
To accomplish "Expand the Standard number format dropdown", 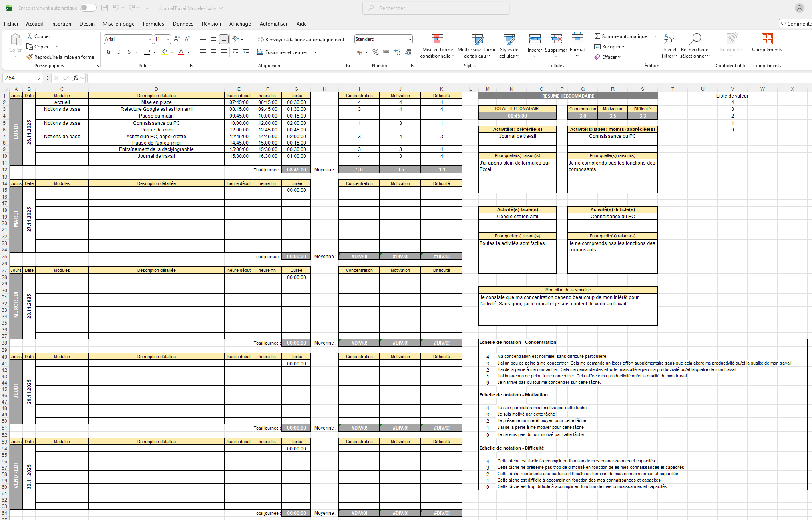I will [410, 39].
